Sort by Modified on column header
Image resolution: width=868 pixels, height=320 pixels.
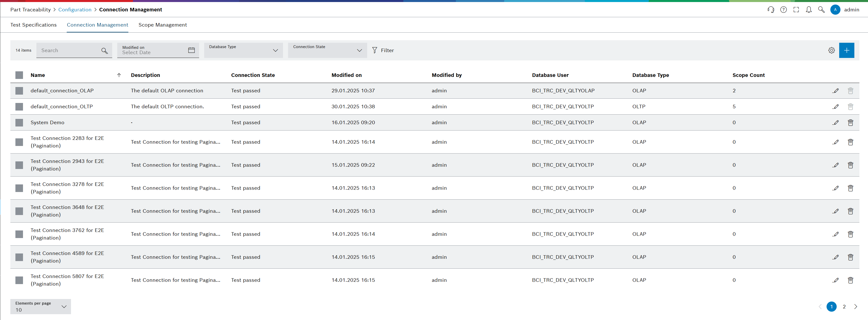pos(346,75)
